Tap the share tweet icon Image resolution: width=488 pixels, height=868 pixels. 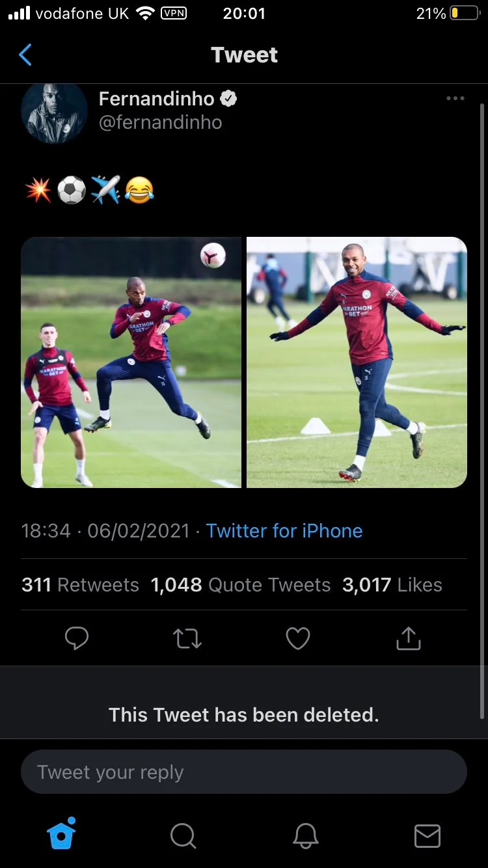point(409,638)
